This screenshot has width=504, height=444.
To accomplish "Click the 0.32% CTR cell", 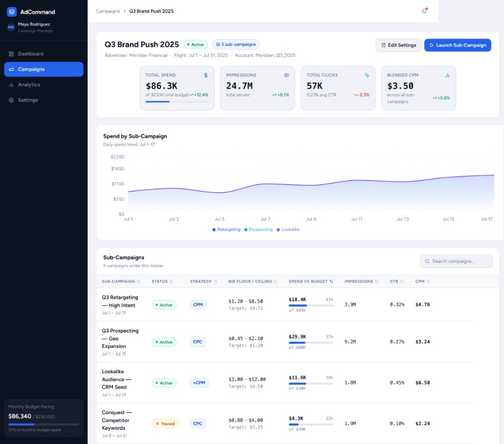I will [x=397, y=305].
